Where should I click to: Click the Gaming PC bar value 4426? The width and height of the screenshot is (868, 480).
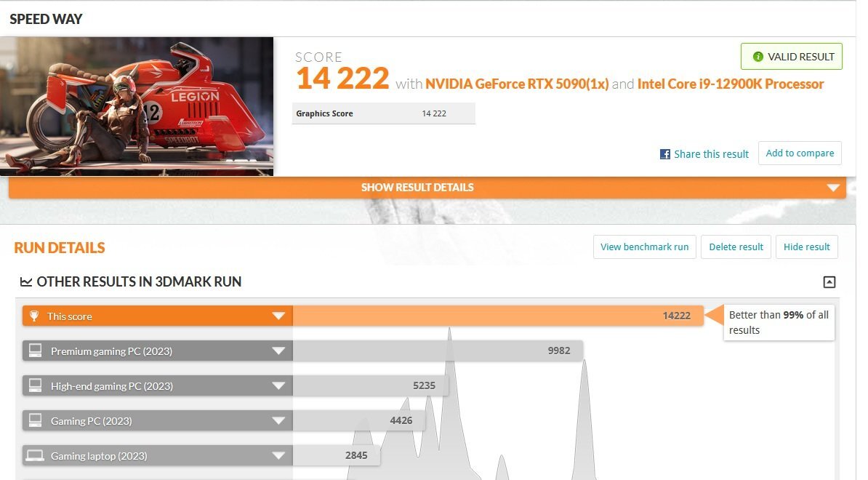(401, 420)
